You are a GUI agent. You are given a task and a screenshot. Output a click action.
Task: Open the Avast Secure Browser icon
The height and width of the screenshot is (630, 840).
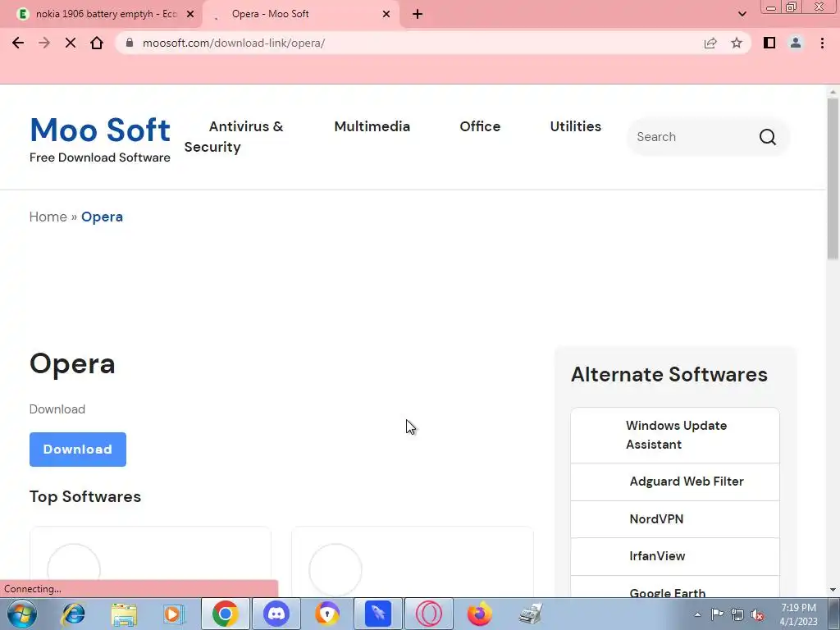coord(326,614)
